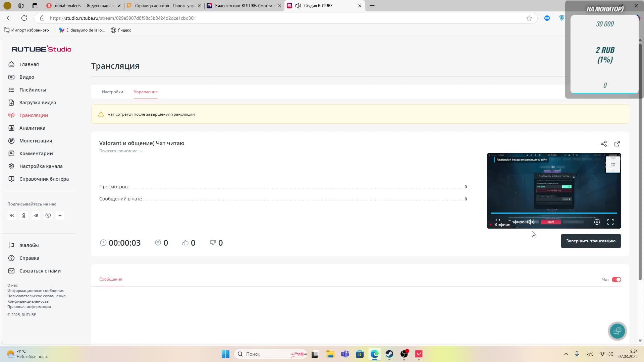
Task: Click the Настройка канала gear icon
Action: pyautogui.click(x=11, y=166)
